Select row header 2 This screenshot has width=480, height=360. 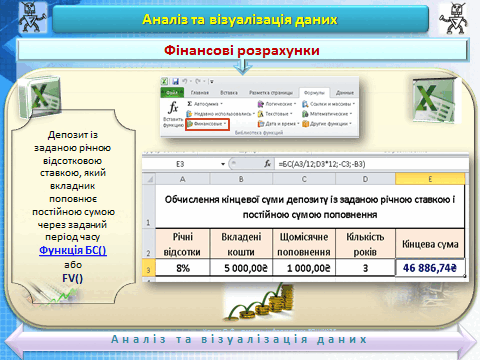click(149, 243)
